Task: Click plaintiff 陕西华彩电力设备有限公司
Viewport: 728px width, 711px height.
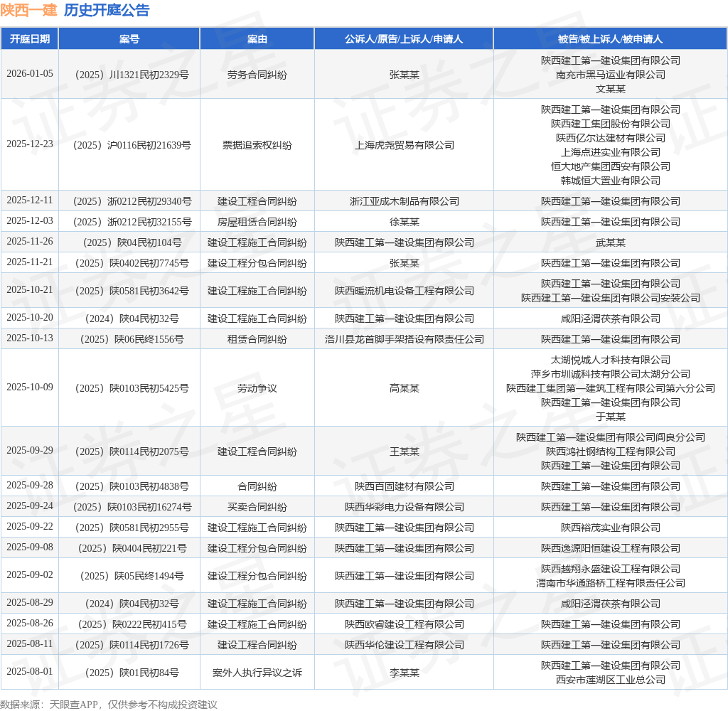Action: coord(405,507)
